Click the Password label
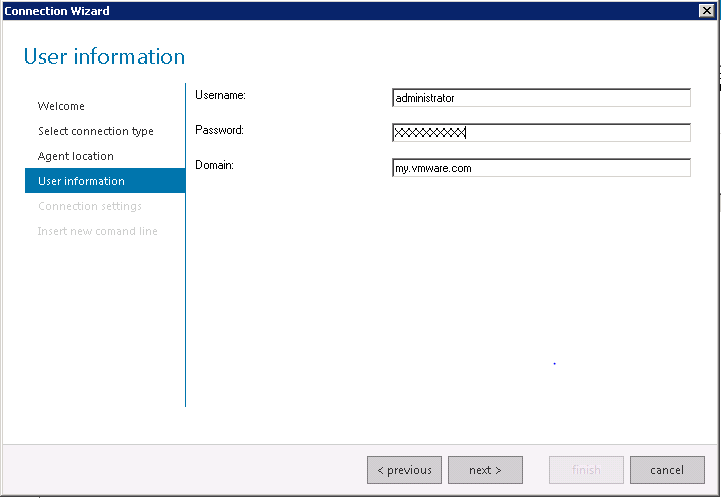The height and width of the screenshot is (498, 721). (219, 130)
